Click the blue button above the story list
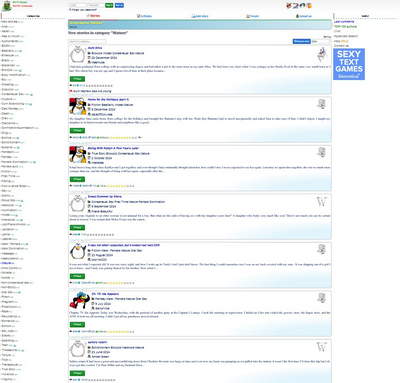Image resolution: width=400 pixels, height=383 pixels. pos(302,41)
